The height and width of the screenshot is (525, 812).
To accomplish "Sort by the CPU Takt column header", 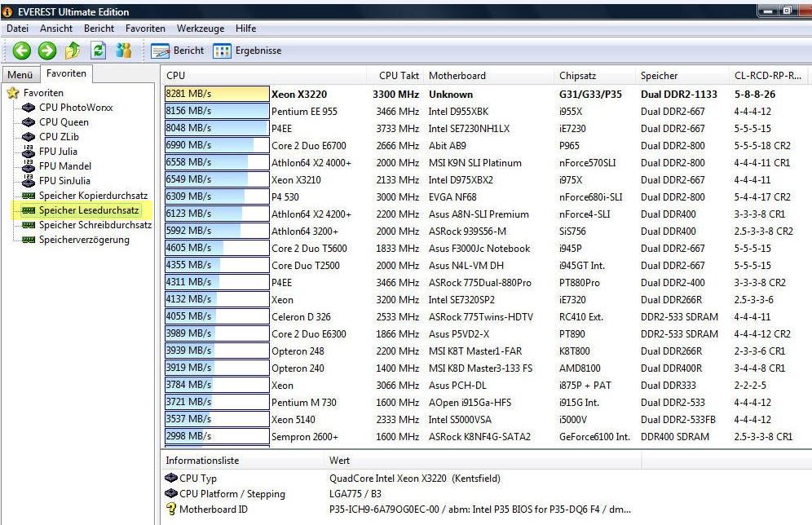I will click(x=395, y=76).
